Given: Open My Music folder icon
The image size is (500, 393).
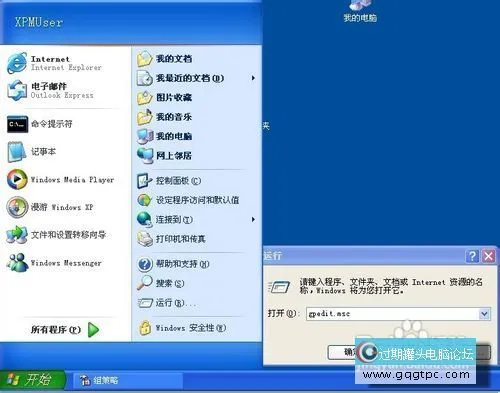Looking at the screenshot, I should pyautogui.click(x=145, y=117).
